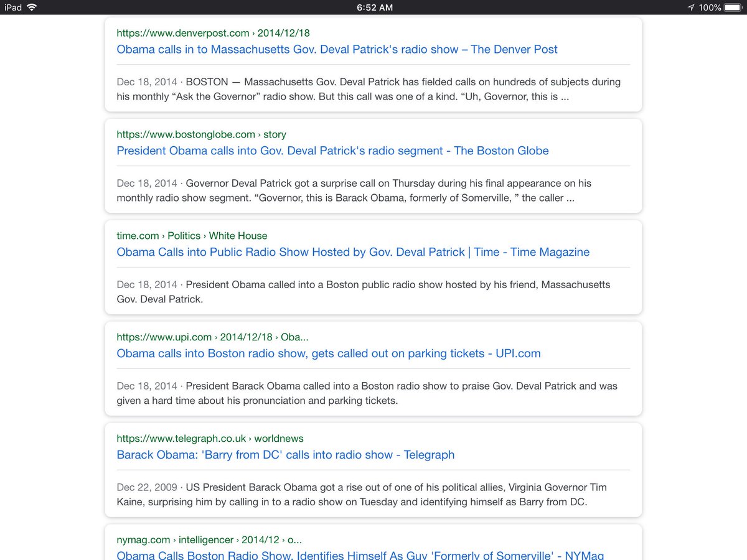Screen dimensions: 747x560
Task: Select the Time snippet about public radio show
Action: [x=364, y=292]
